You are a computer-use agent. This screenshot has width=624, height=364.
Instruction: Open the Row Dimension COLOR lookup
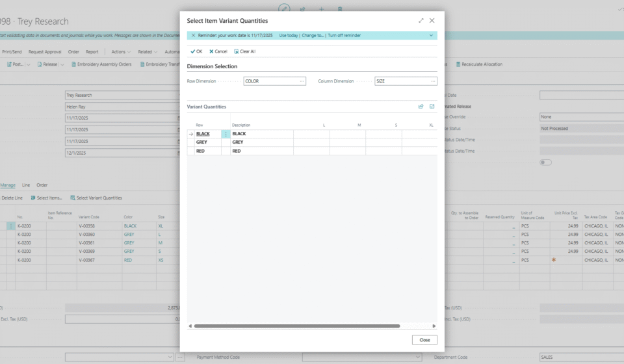pyautogui.click(x=302, y=81)
